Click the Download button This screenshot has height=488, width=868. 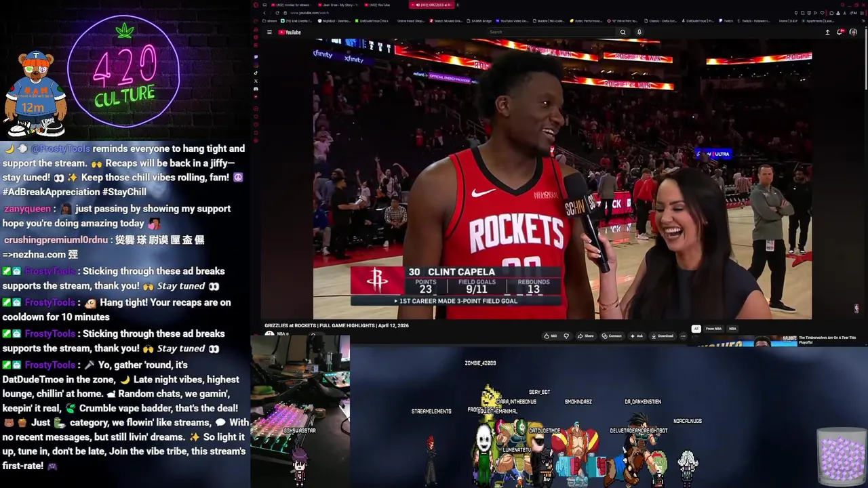(x=662, y=336)
